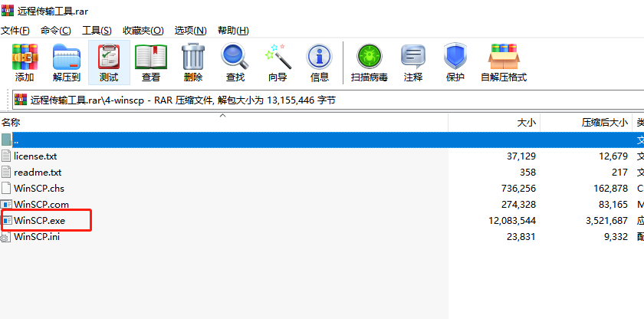Screen dimensions: 644x319
Task: Select the WinSCP.com file name
Action: (41, 204)
